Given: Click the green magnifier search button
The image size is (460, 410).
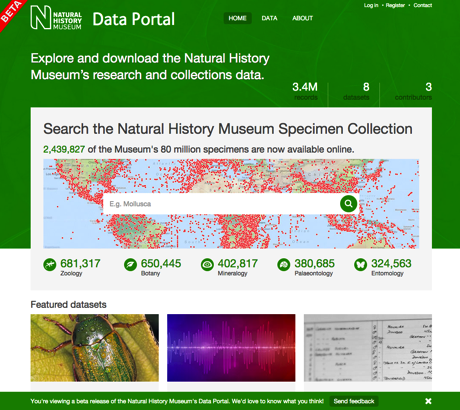Looking at the screenshot, I should [x=348, y=204].
